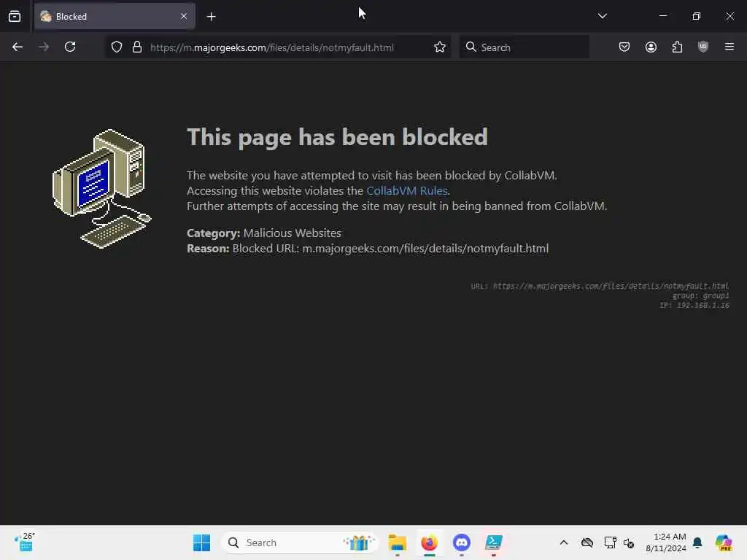
Task: Minimize the Firefox window
Action: point(662,16)
